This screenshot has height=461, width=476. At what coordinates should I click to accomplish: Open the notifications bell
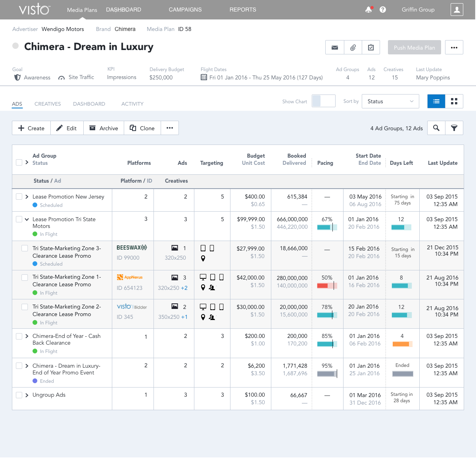pos(369,10)
